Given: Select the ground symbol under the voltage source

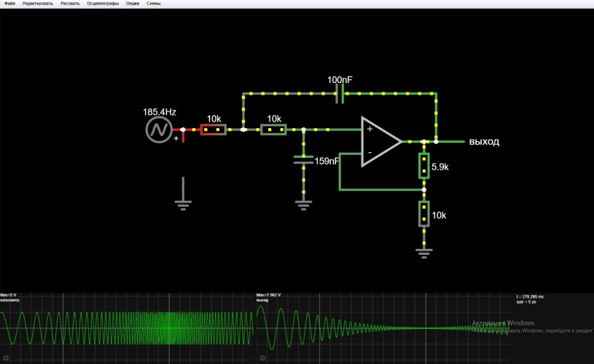Looking at the screenshot, I should coord(183,205).
